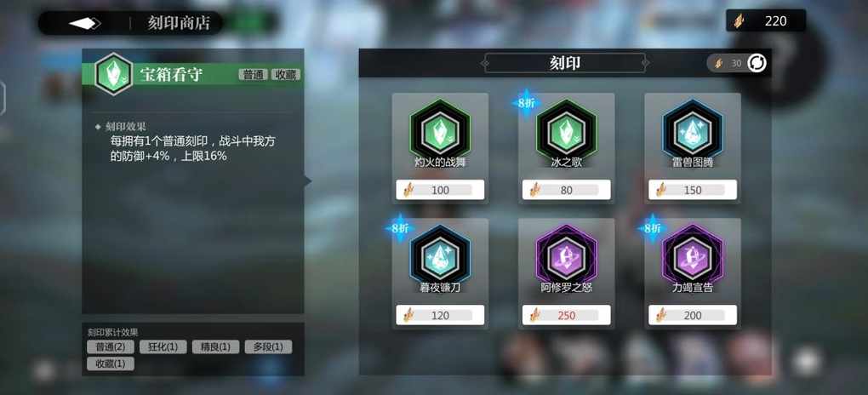Click the back arrow beside 刻印商店
The width and height of the screenshot is (868, 395).
coord(85,23)
